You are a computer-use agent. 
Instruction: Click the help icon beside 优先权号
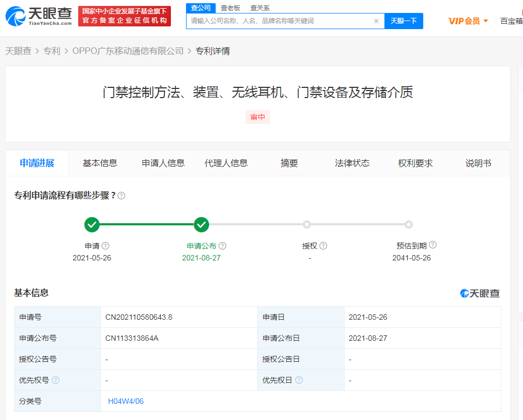click(56, 380)
